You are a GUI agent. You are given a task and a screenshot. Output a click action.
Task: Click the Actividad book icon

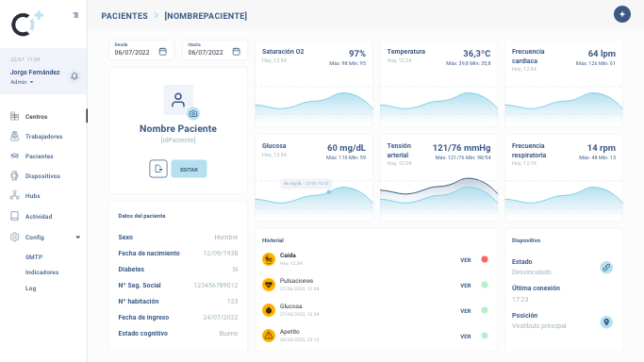pyautogui.click(x=14, y=216)
